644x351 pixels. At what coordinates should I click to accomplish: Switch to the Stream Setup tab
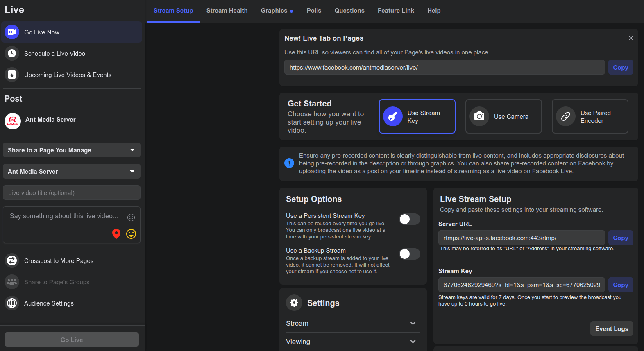(173, 11)
